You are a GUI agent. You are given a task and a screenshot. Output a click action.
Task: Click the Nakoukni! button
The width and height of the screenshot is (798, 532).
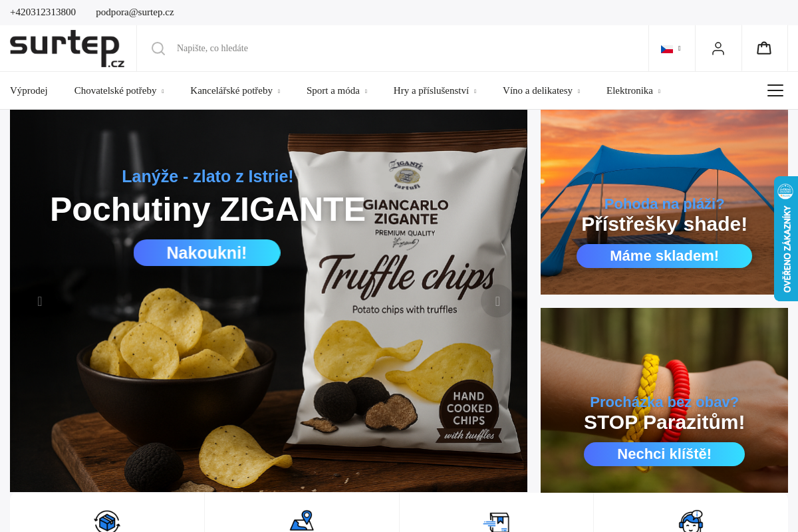[207, 253]
